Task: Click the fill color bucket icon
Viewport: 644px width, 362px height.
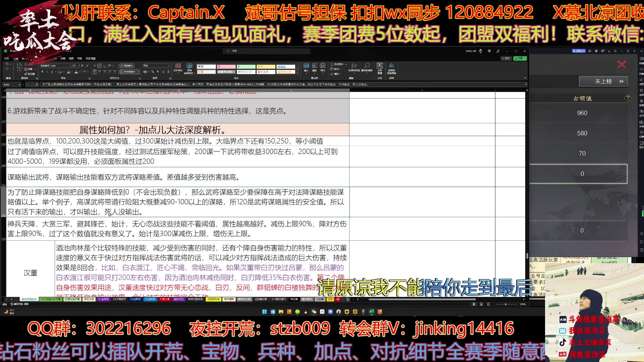Action: 68,72
